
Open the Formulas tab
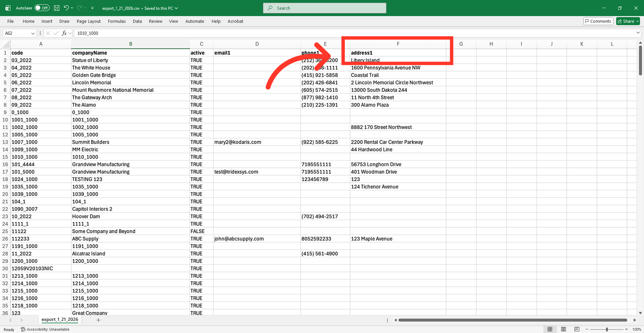click(x=117, y=21)
